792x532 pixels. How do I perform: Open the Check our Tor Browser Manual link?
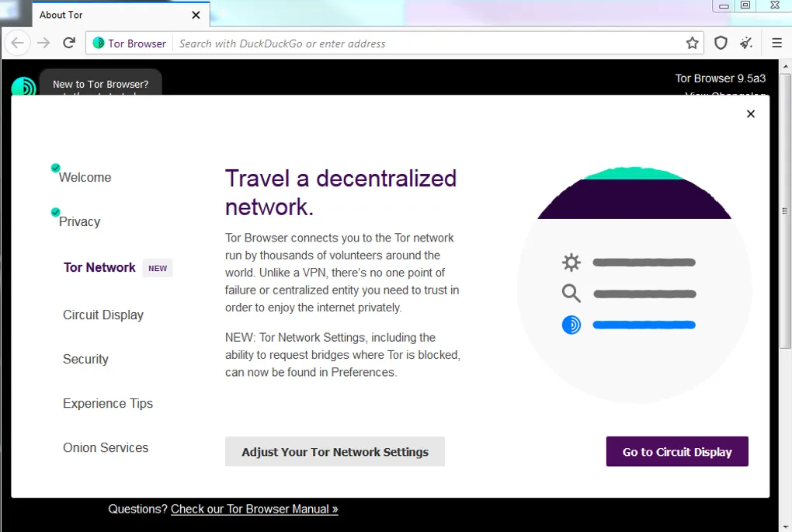pos(254,509)
